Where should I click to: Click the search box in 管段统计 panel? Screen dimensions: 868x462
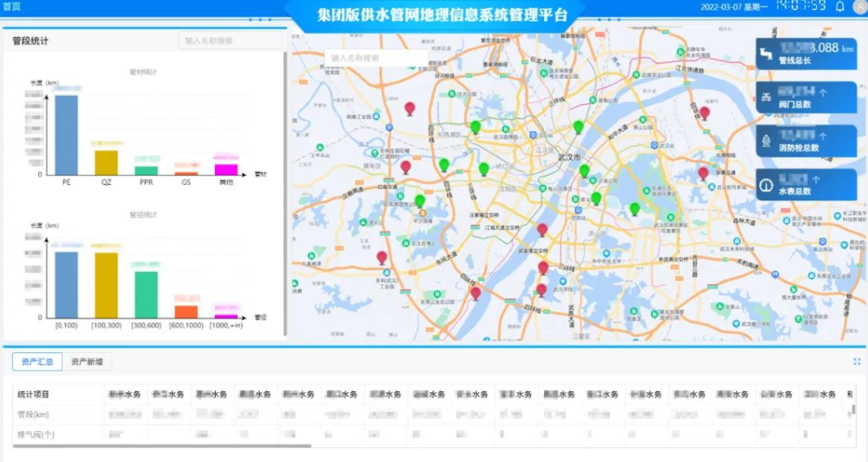(230, 41)
